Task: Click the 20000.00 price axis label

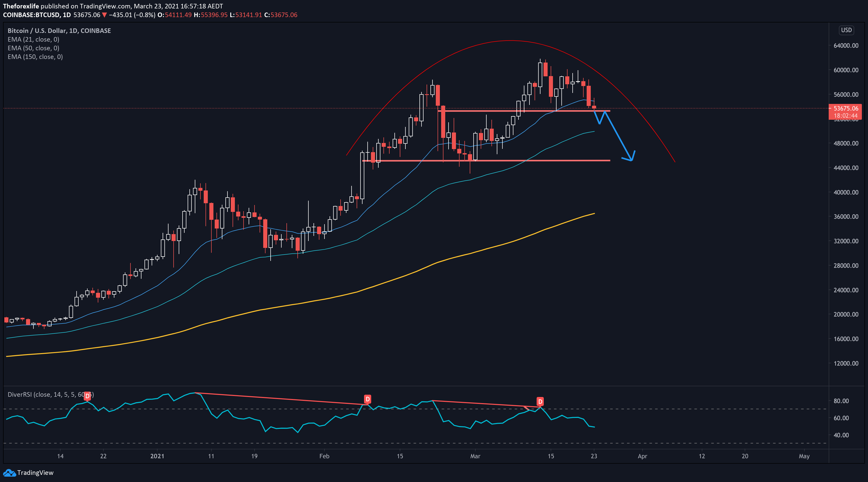Action: pyautogui.click(x=846, y=315)
